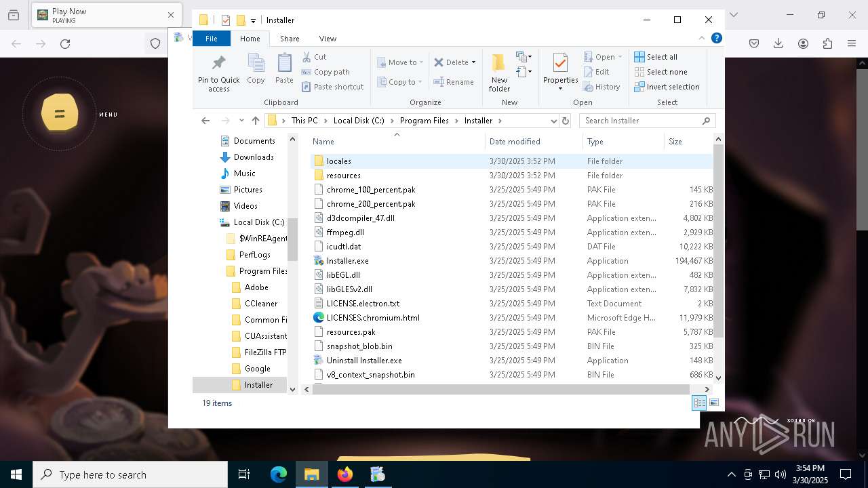Open Explorer Help question mark icon
Screen dimensions: 868x488
[716, 39]
